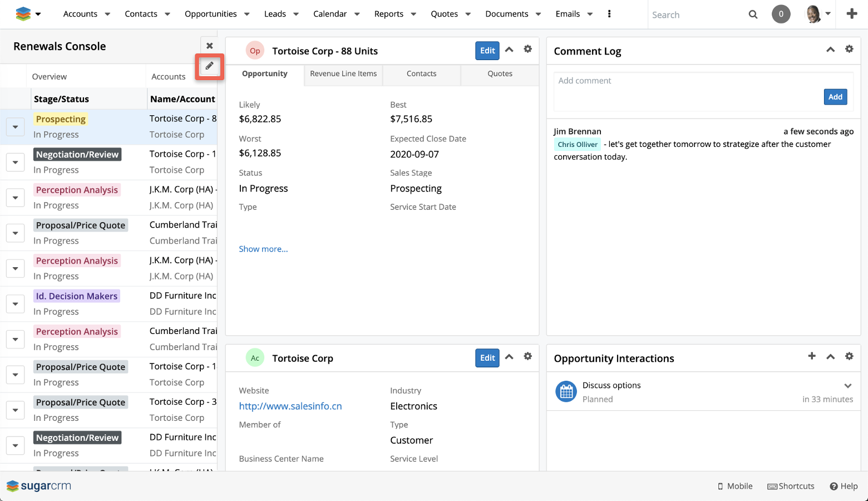Click the Add comment button

[x=835, y=97]
